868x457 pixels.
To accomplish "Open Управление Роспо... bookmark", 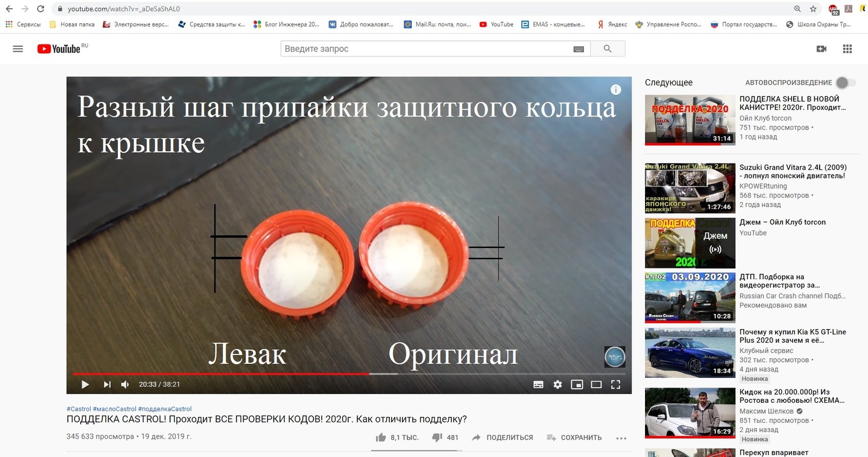I will coord(668,24).
